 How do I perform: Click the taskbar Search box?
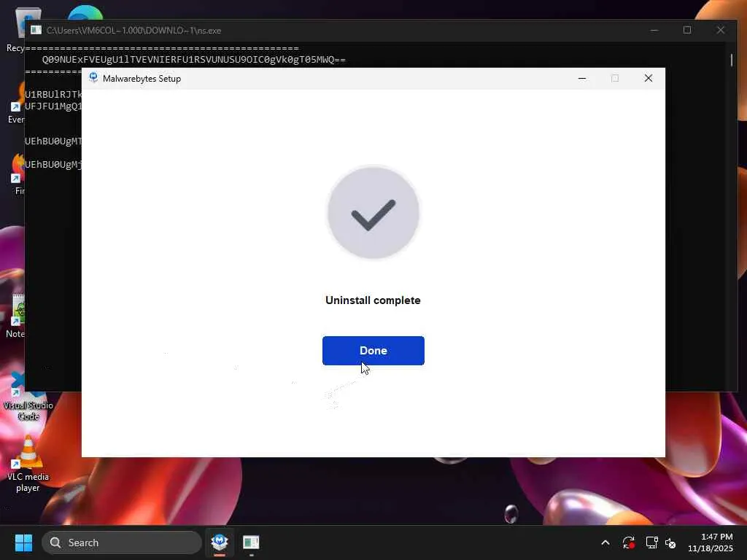(x=122, y=542)
